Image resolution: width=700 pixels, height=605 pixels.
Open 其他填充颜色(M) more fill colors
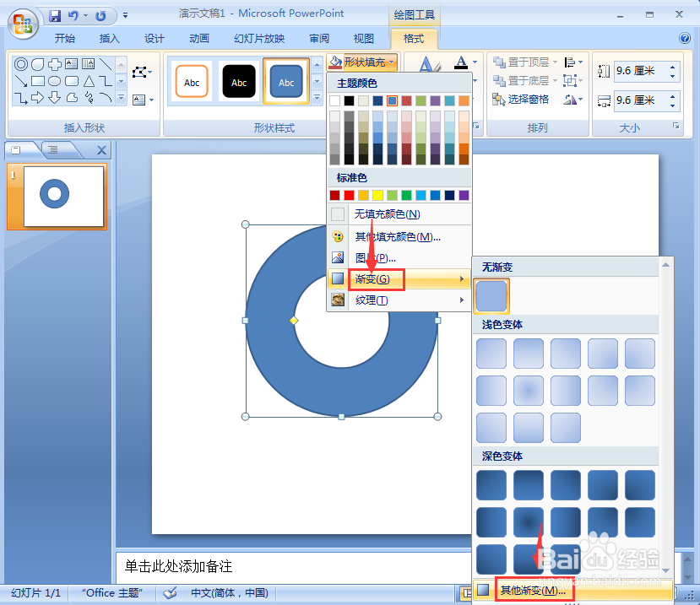tap(399, 236)
